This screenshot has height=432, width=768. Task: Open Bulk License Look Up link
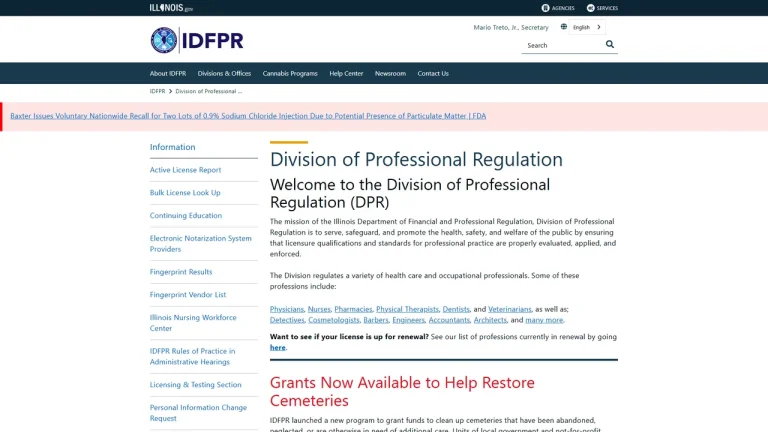point(185,192)
